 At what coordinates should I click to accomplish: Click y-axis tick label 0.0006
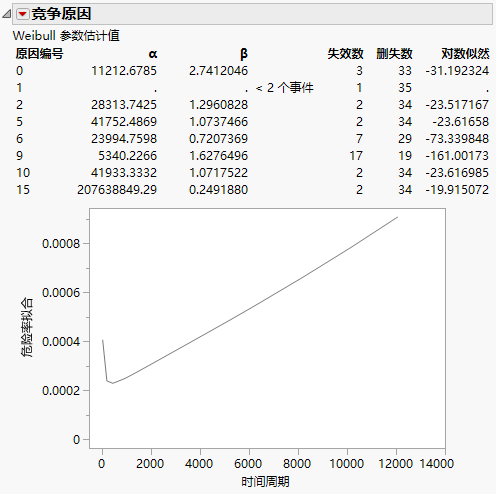[x=61, y=293]
